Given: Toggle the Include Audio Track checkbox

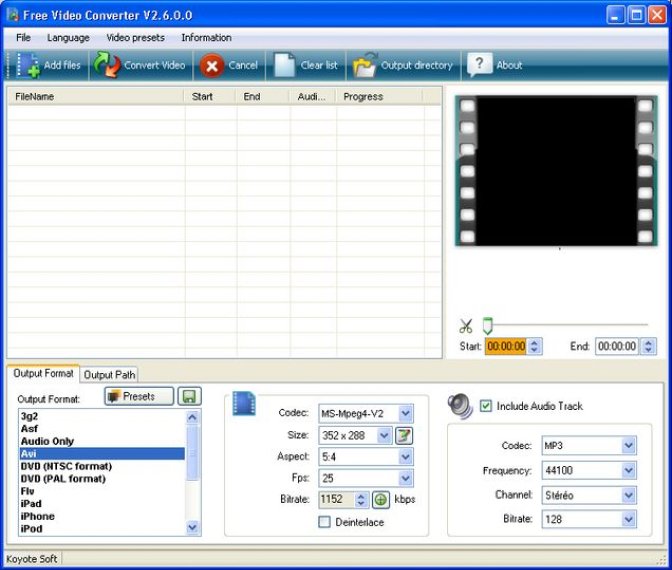Looking at the screenshot, I should coord(486,405).
